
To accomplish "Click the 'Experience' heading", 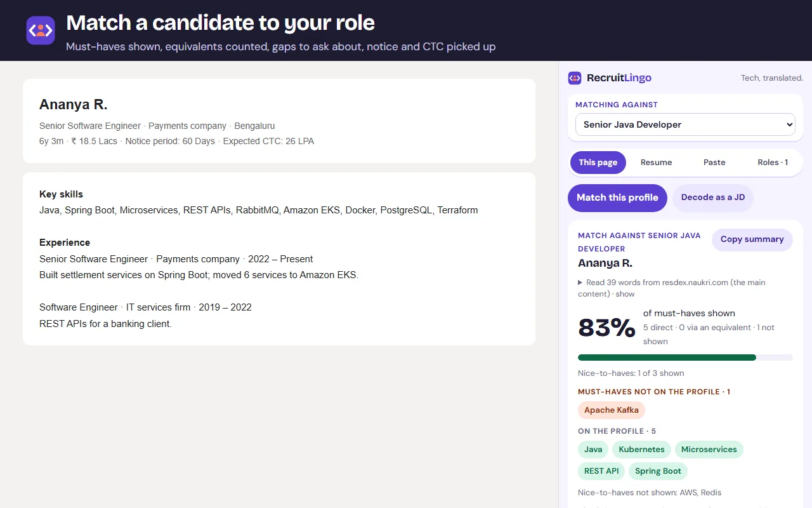I will [x=65, y=243].
